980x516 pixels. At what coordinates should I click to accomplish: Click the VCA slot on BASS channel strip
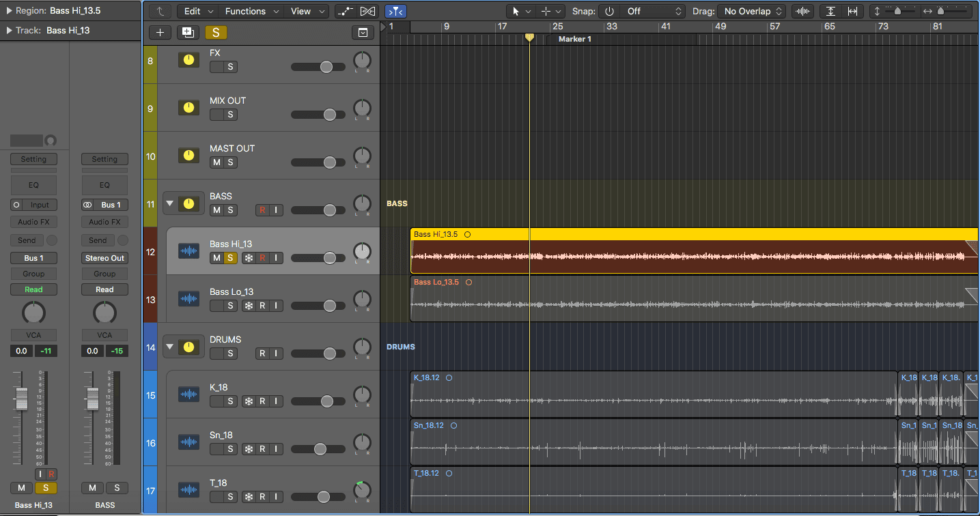pyautogui.click(x=104, y=335)
